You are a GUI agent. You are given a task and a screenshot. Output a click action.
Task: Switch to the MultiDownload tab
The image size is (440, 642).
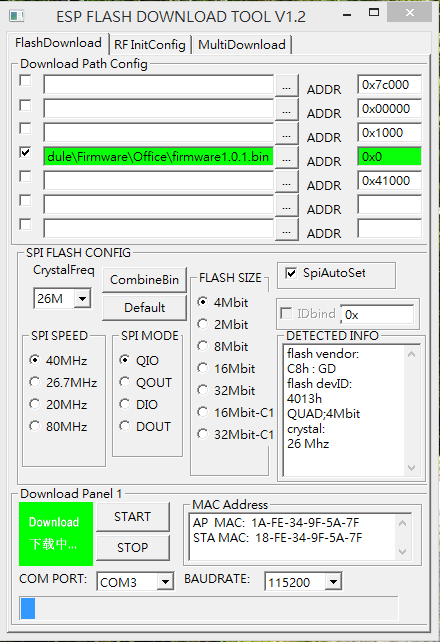(x=242, y=45)
